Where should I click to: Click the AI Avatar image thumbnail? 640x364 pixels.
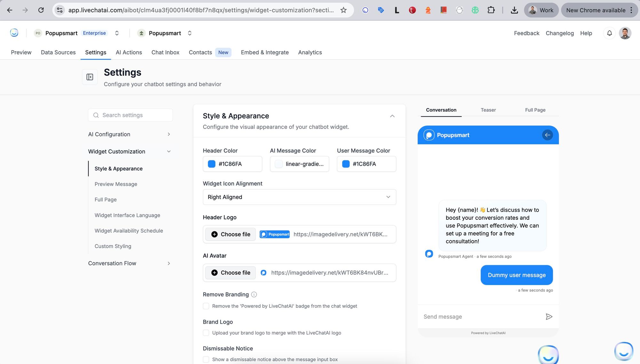[x=263, y=273]
